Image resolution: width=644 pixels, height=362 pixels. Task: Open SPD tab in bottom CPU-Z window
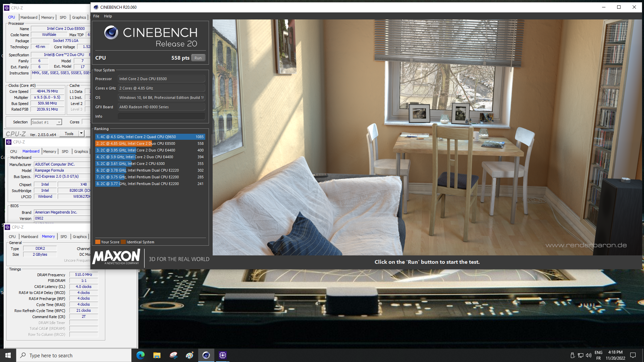point(64,237)
